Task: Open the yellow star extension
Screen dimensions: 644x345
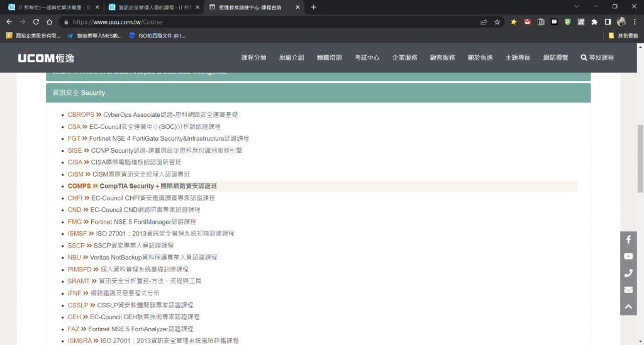Action: point(513,22)
